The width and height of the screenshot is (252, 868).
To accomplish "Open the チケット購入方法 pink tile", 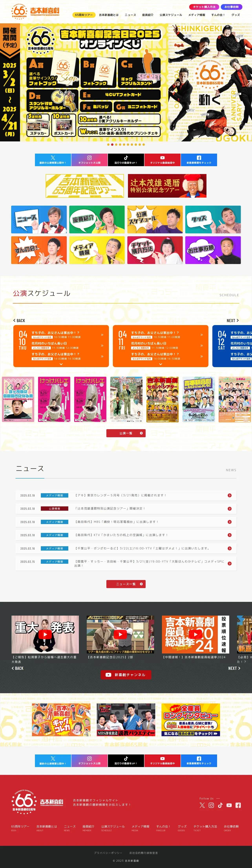I will [x=155, y=250].
